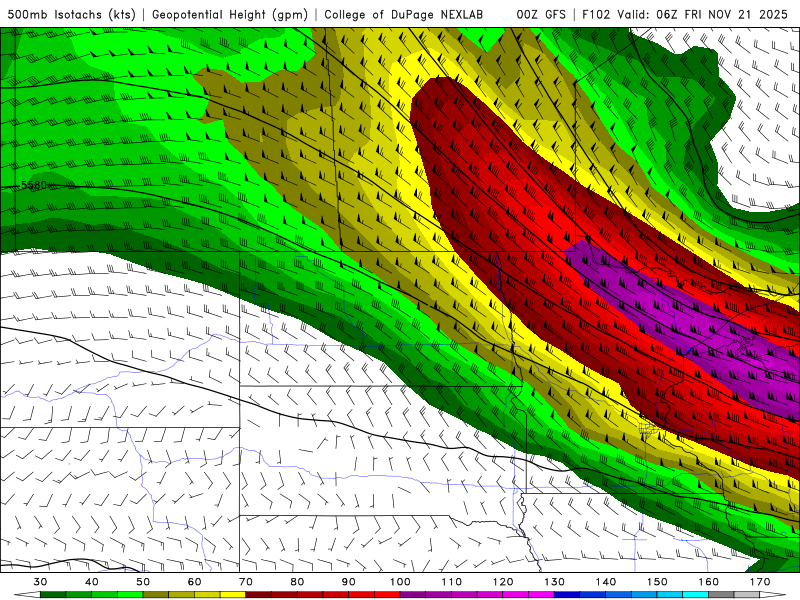The image size is (800, 600).
Task: Click the 160 value on the legend
Action: tap(709, 582)
